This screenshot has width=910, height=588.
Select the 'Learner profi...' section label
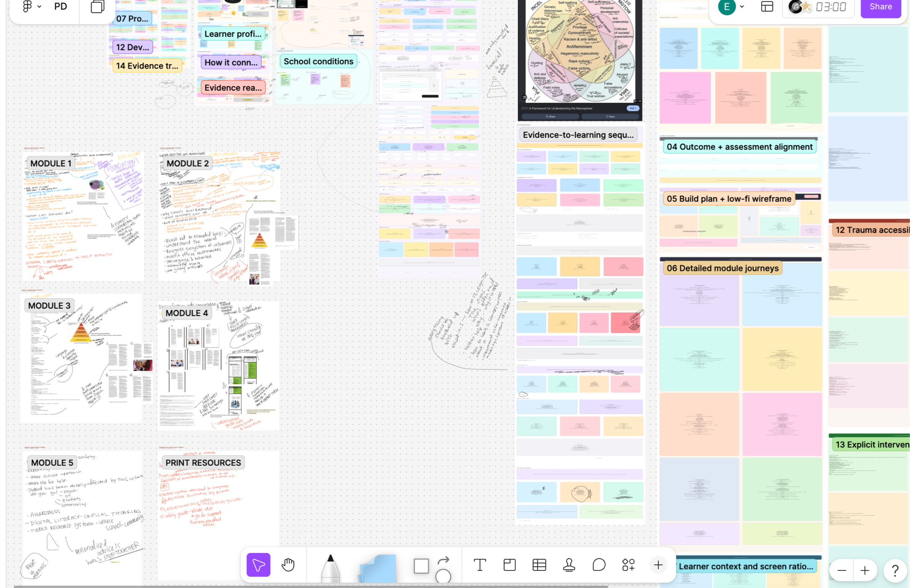tap(233, 34)
